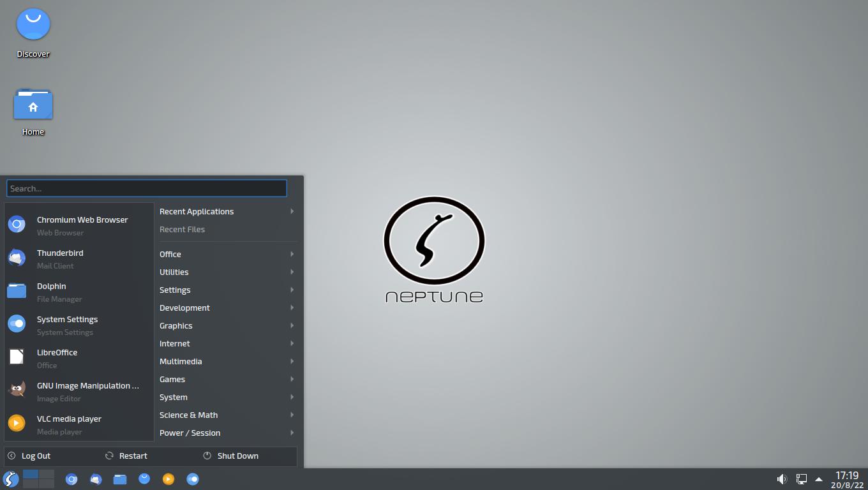Close the menu via the Neptune launcher icon

tap(10, 479)
